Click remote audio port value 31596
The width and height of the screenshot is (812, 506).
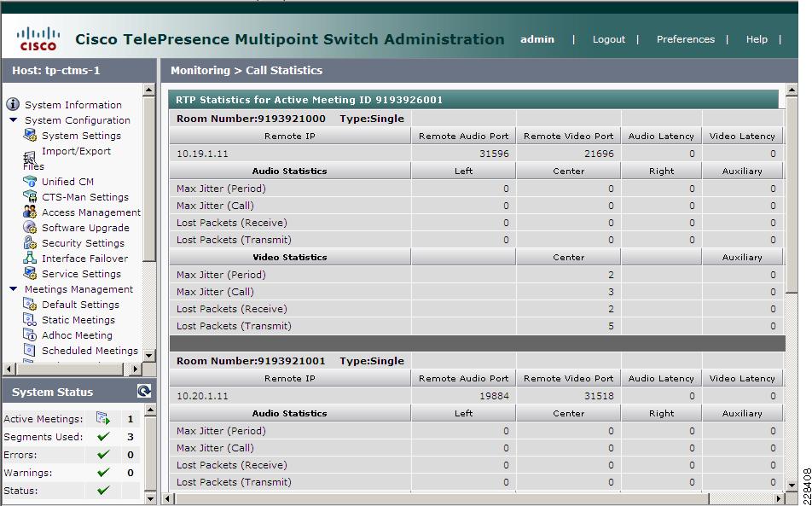pos(494,154)
